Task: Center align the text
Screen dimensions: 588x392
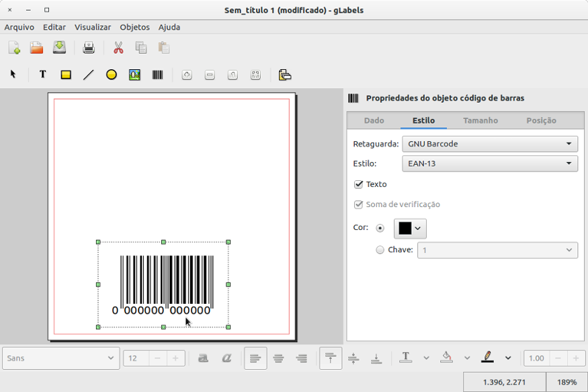Action: [279, 358]
